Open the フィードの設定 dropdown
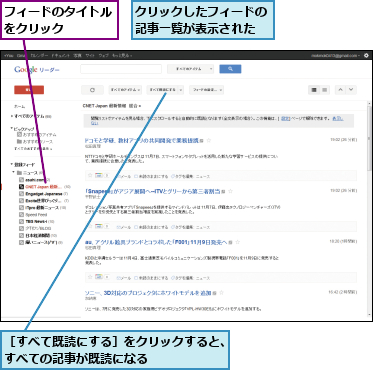This screenshot has width=373, height=370. pos(206,90)
